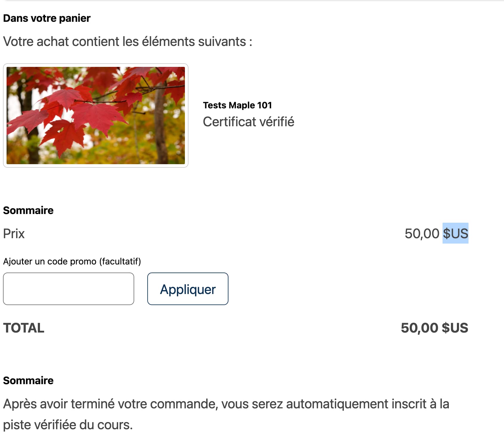Click the TOTAL label
Image resolution: width=504 pixels, height=437 pixels.
(x=24, y=328)
